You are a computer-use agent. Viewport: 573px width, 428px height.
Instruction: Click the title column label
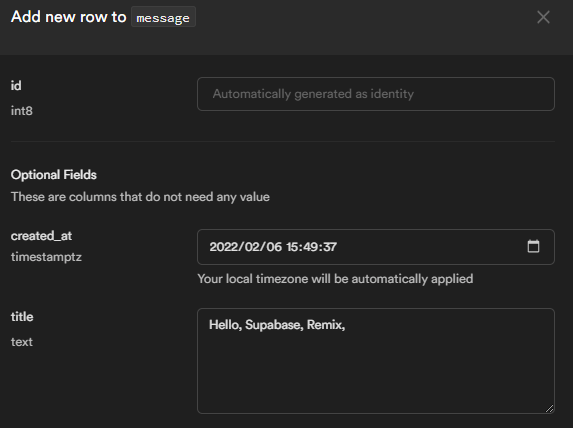point(22,317)
